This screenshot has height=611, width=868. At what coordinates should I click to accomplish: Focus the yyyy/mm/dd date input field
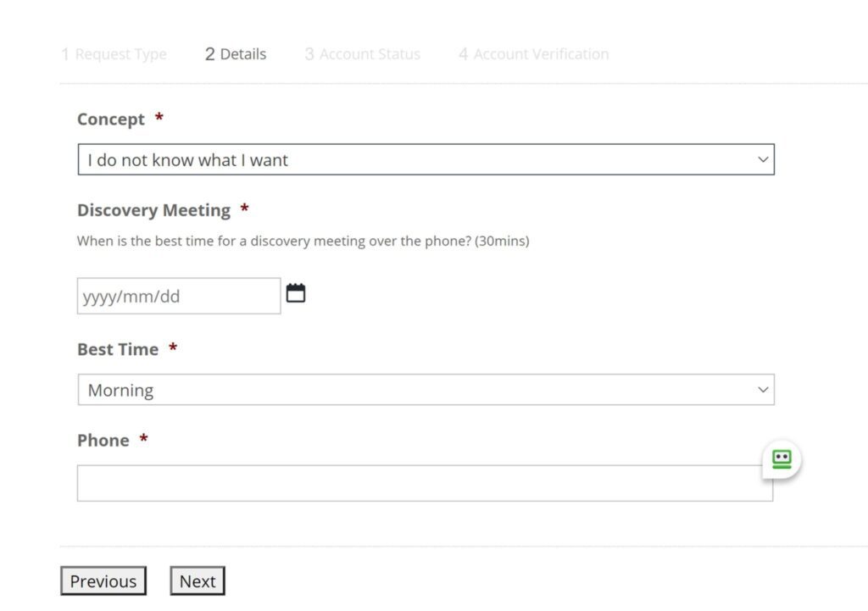(178, 297)
